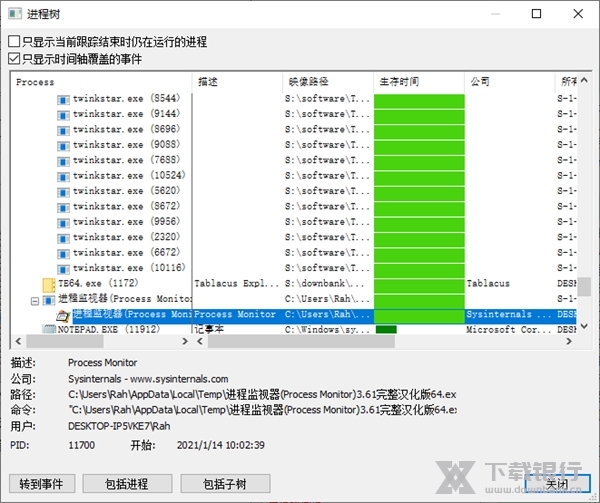Click the Process column header
Image resolution: width=600 pixels, height=503 pixels.
coord(101,82)
